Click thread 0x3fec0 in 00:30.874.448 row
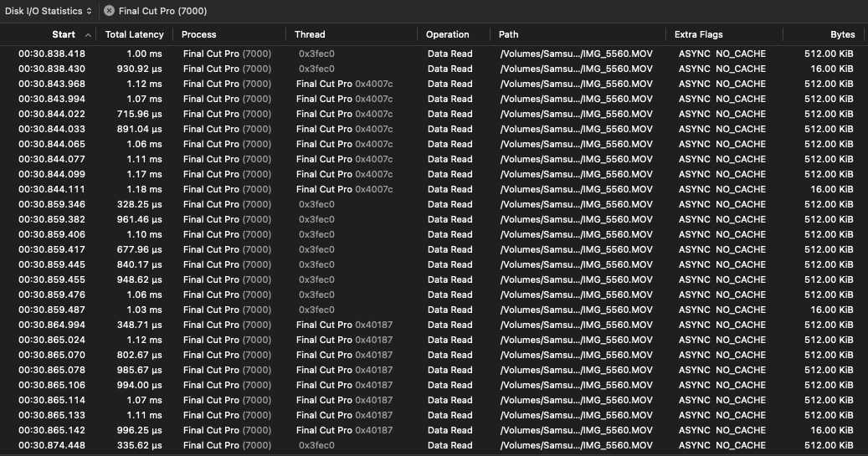 (x=316, y=445)
